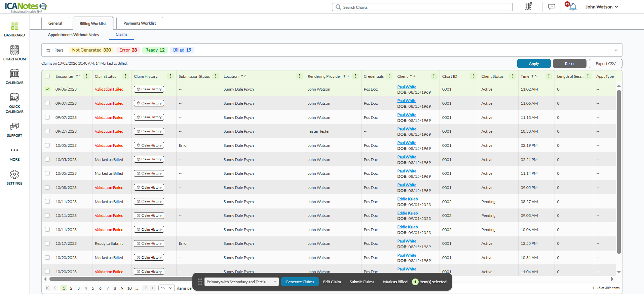Open the General tab
The width and height of the screenshot is (644, 294).
tap(55, 23)
